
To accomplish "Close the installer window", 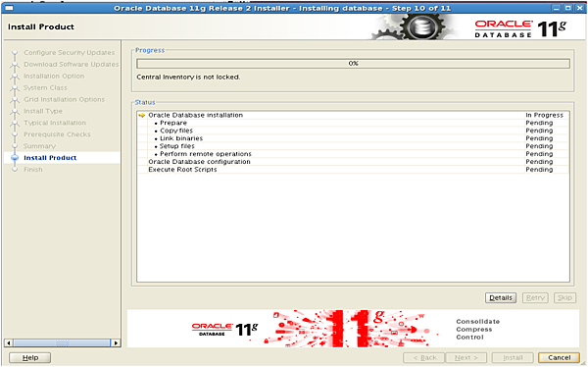I will [579, 8].
